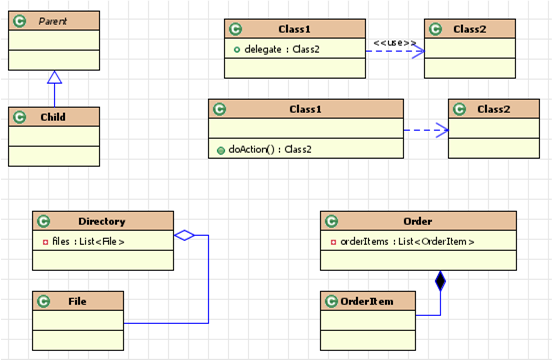This screenshot has height=360, width=552.
Task: Select the 'files : List<File>' attribute
Action: pos(88,241)
